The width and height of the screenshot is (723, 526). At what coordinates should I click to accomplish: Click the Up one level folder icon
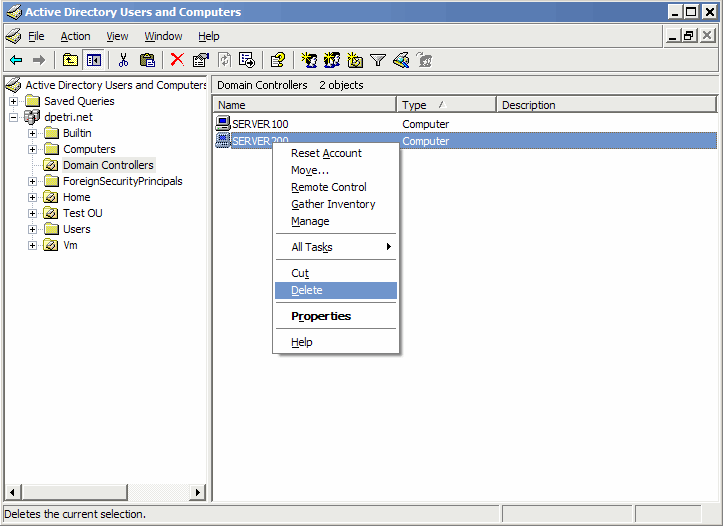(x=70, y=60)
